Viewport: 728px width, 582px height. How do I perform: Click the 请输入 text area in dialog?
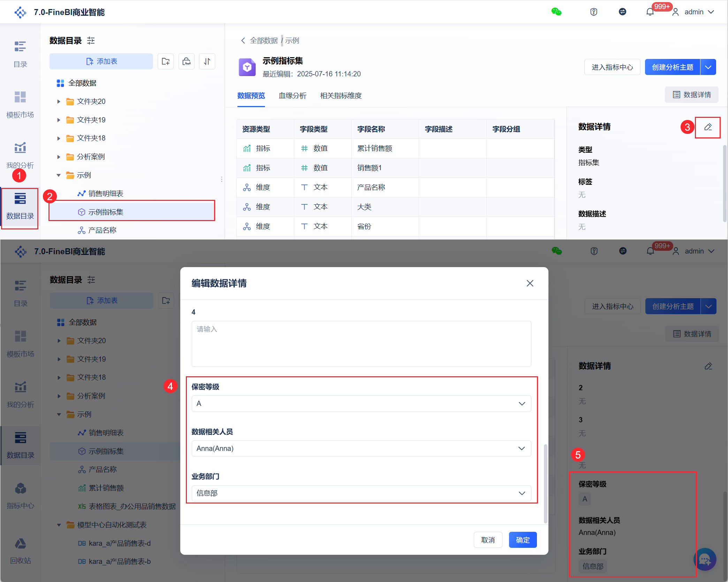tap(361, 343)
